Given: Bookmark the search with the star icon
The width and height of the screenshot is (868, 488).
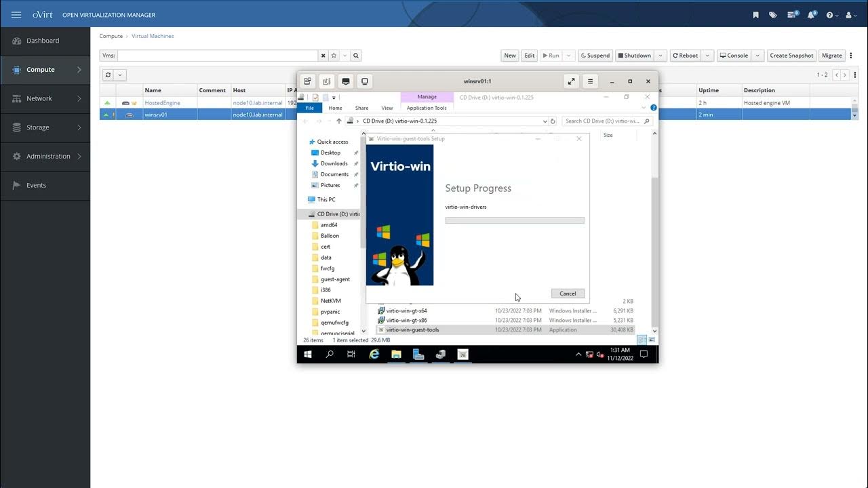Looking at the screenshot, I should [x=334, y=56].
